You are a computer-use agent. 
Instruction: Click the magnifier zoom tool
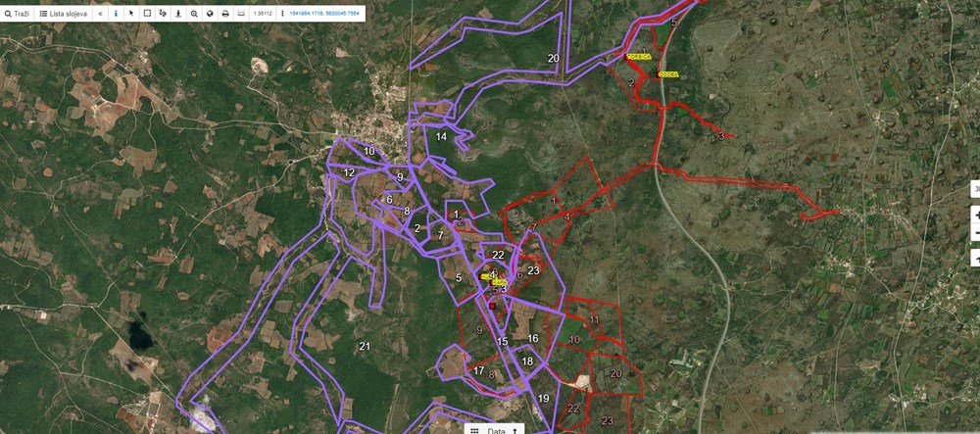[194, 15]
